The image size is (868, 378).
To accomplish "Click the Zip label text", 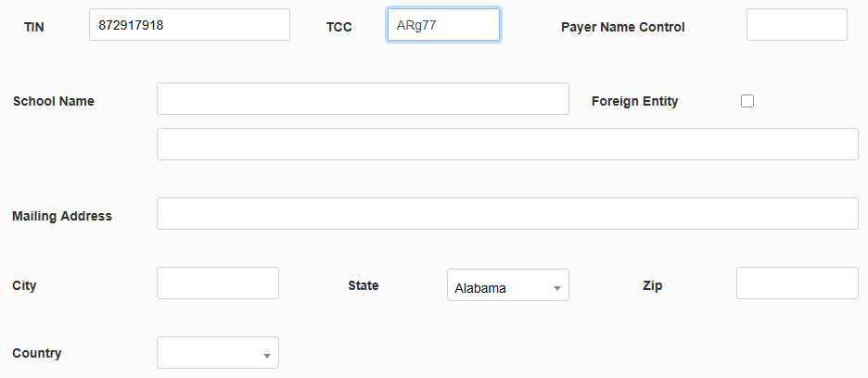I will (652, 285).
